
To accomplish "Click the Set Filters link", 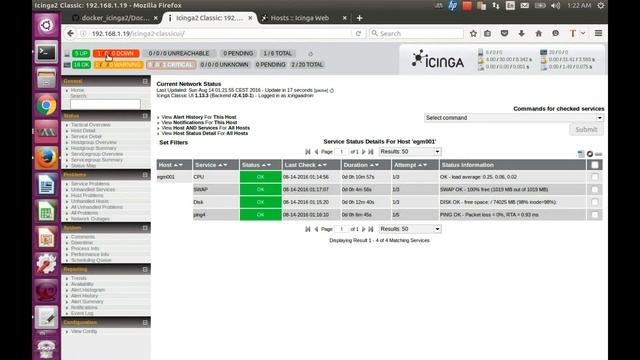I will (173, 142).
